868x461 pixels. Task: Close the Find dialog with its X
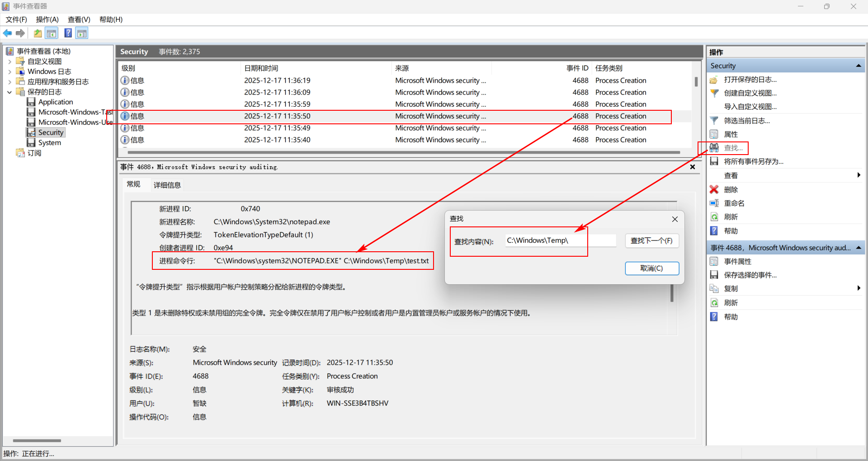675,219
